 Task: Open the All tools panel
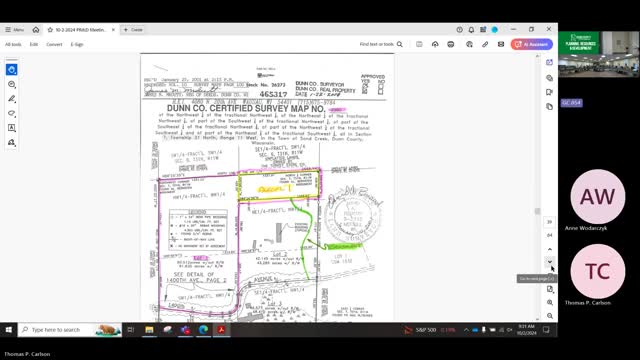[13, 44]
